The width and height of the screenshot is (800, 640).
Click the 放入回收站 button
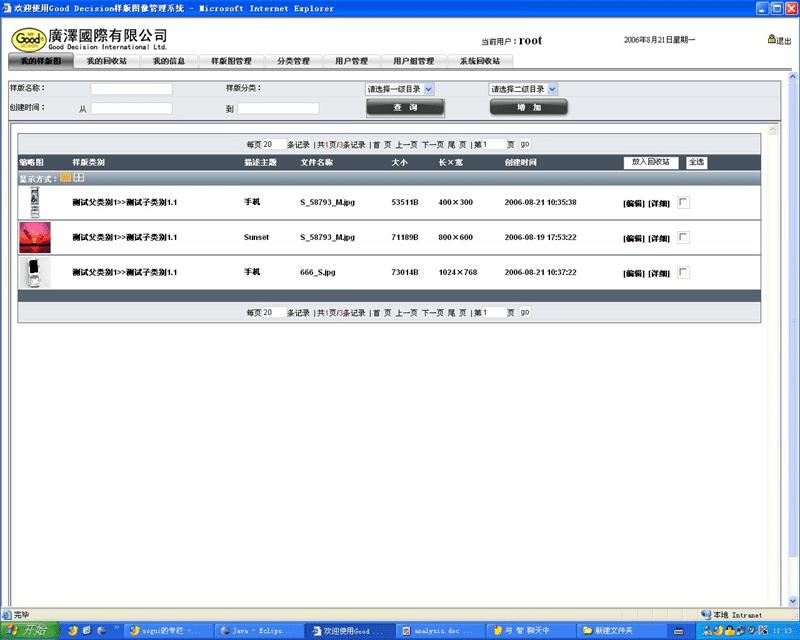[651, 162]
